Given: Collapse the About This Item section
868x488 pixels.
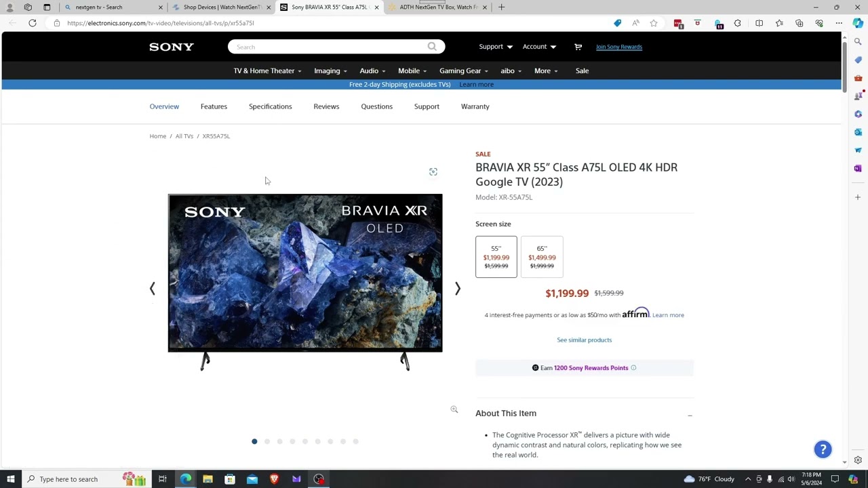Looking at the screenshot, I should point(690,414).
